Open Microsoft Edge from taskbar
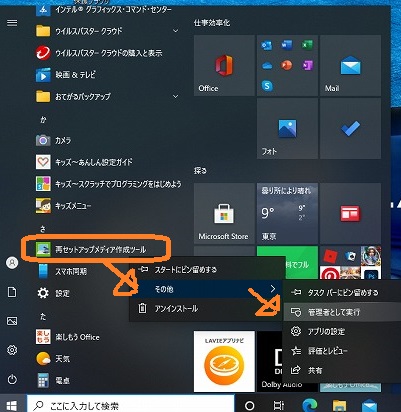Screen dimensions: 401x412 [309, 405]
